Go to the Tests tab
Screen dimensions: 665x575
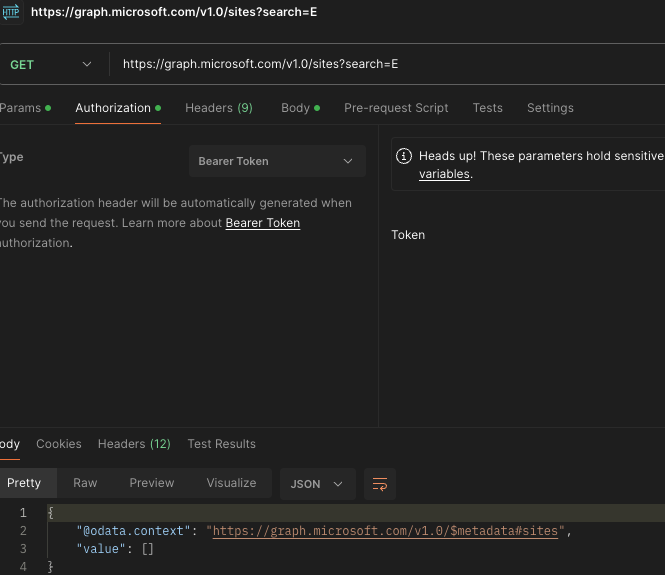coord(488,108)
